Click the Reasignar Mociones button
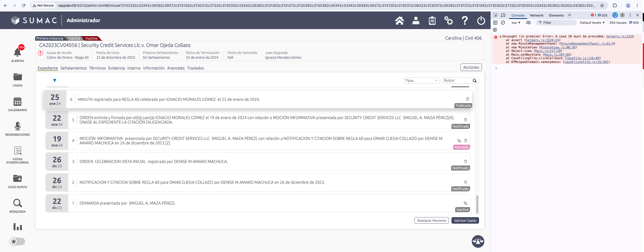 click(x=432, y=220)
